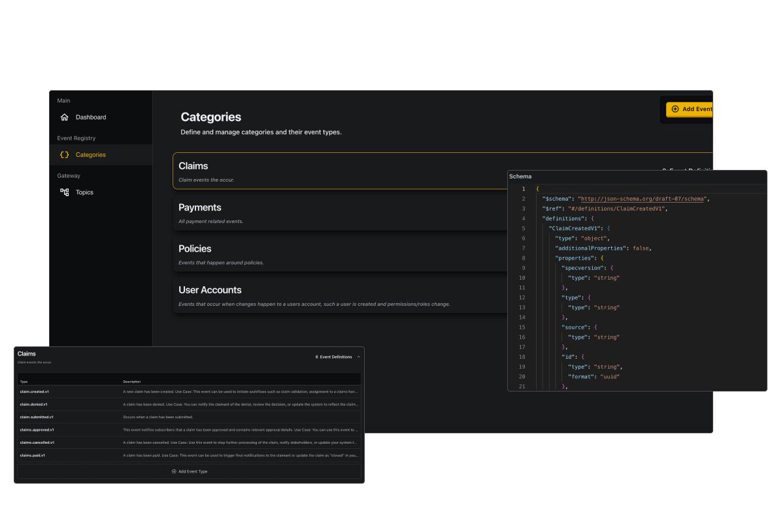Expand the Payments category card

coord(340,213)
